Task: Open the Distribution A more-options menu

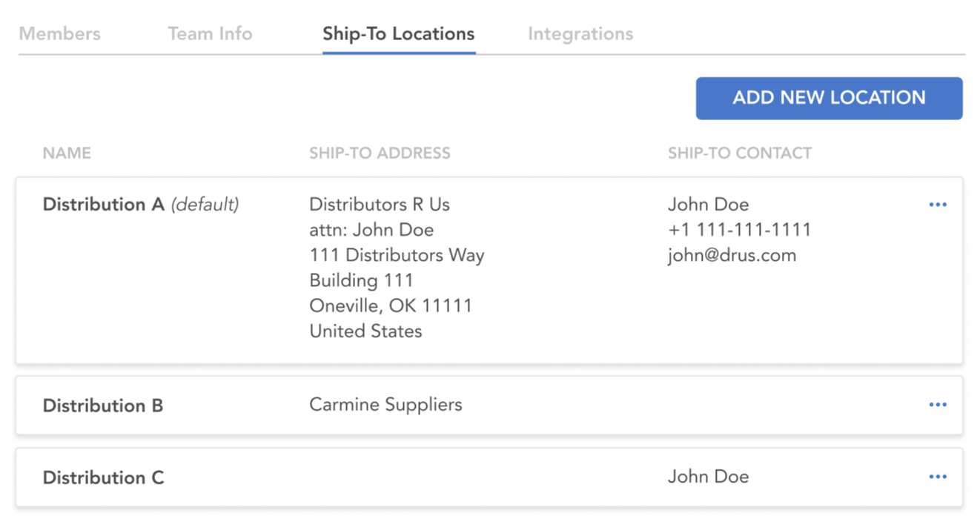Action: (x=938, y=205)
